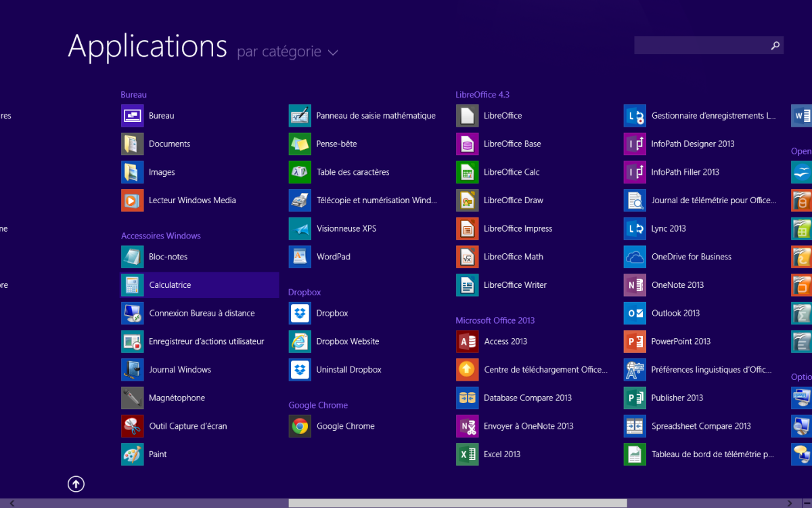Open Préférences linguistiques d'Office icon

click(x=635, y=370)
